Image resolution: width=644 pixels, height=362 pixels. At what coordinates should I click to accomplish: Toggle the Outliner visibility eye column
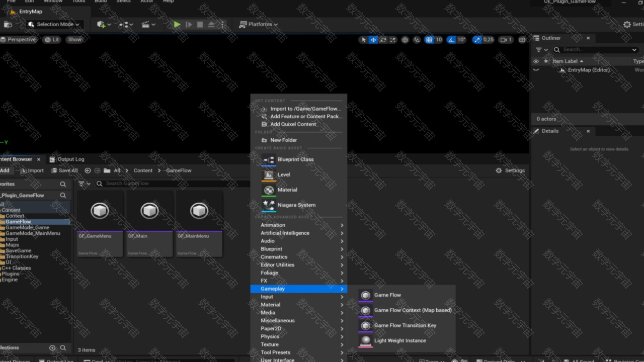point(536,61)
